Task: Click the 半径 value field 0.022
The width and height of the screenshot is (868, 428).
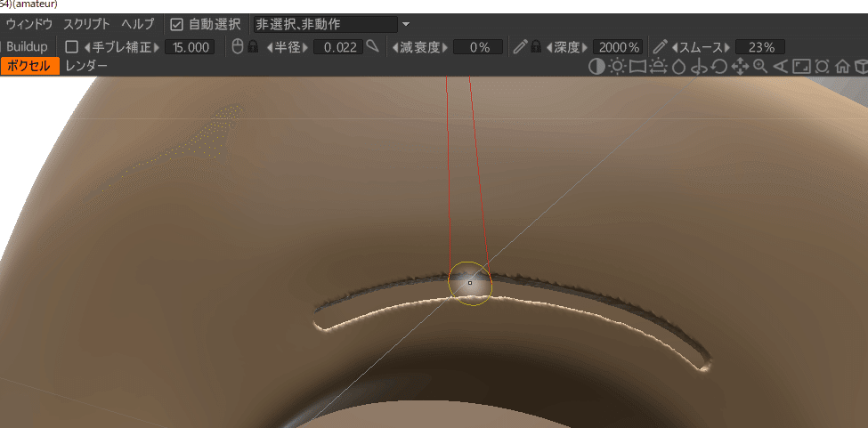Action: tap(338, 47)
